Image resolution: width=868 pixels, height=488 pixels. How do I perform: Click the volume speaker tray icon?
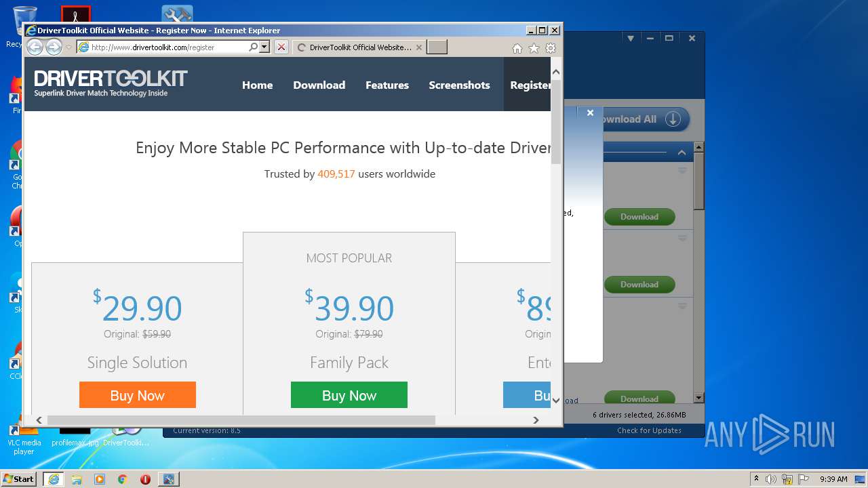tap(771, 479)
